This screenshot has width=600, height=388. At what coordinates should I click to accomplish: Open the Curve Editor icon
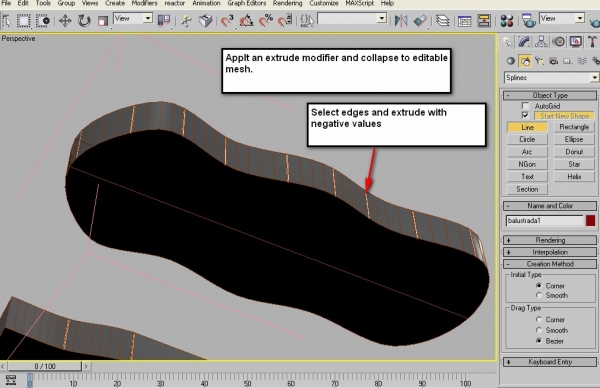(465, 20)
